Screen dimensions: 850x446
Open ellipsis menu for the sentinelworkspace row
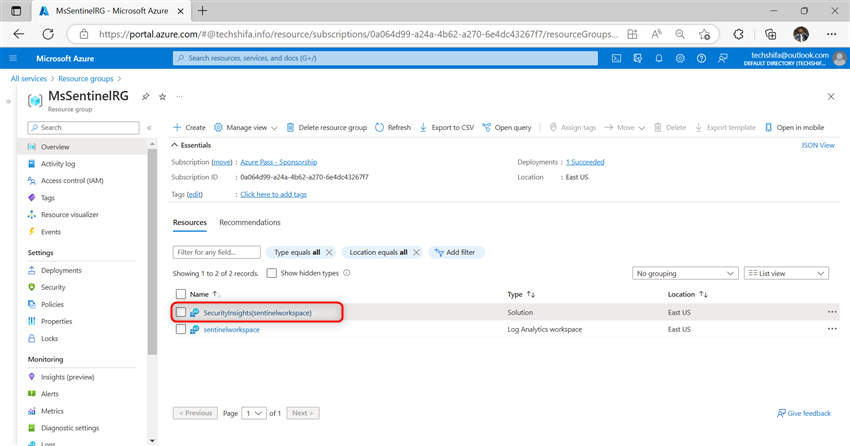click(x=832, y=329)
